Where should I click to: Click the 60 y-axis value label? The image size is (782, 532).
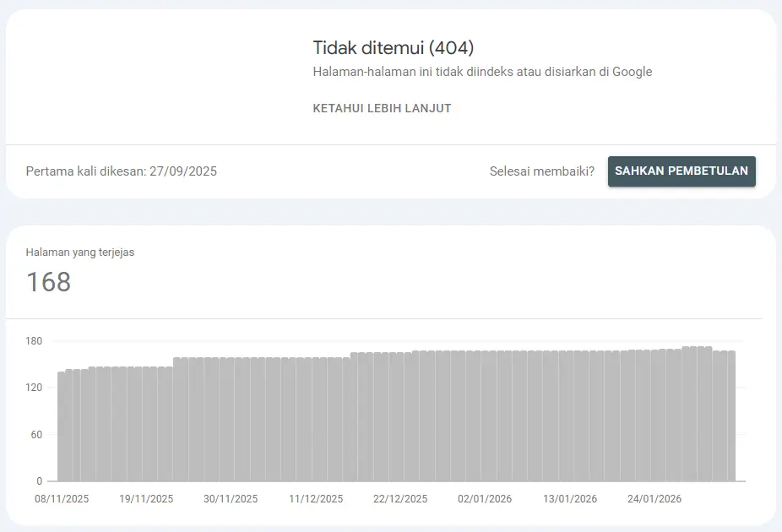coord(36,435)
